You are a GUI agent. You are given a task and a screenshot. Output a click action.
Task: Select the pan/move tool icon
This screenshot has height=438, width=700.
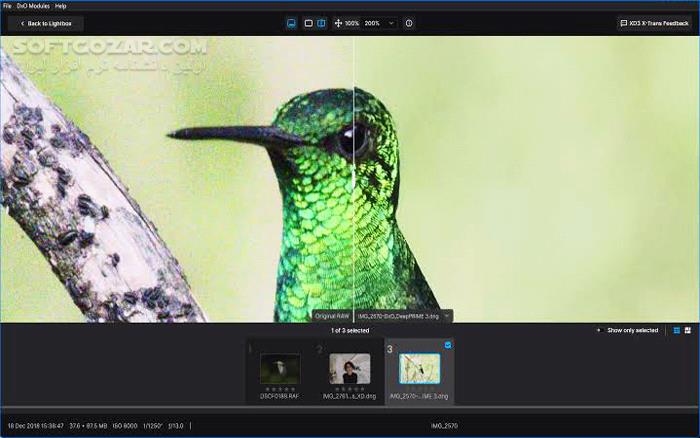coord(338,23)
